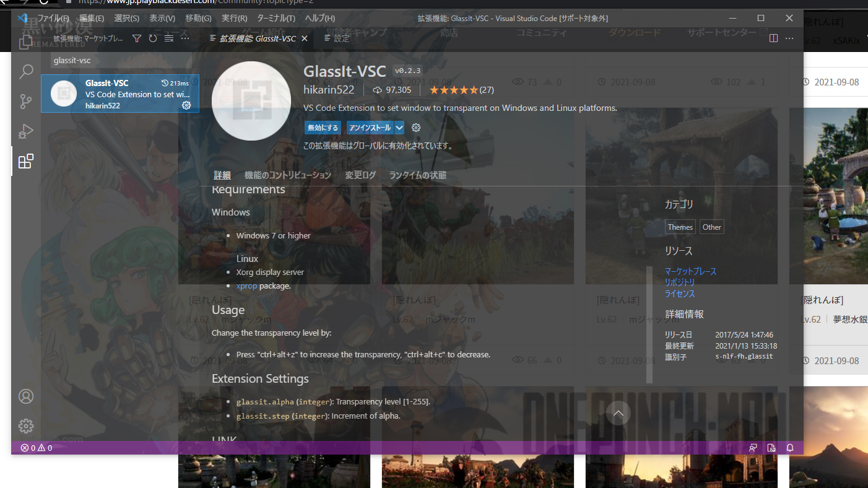Open the 実行(R) menu

pyautogui.click(x=234, y=18)
